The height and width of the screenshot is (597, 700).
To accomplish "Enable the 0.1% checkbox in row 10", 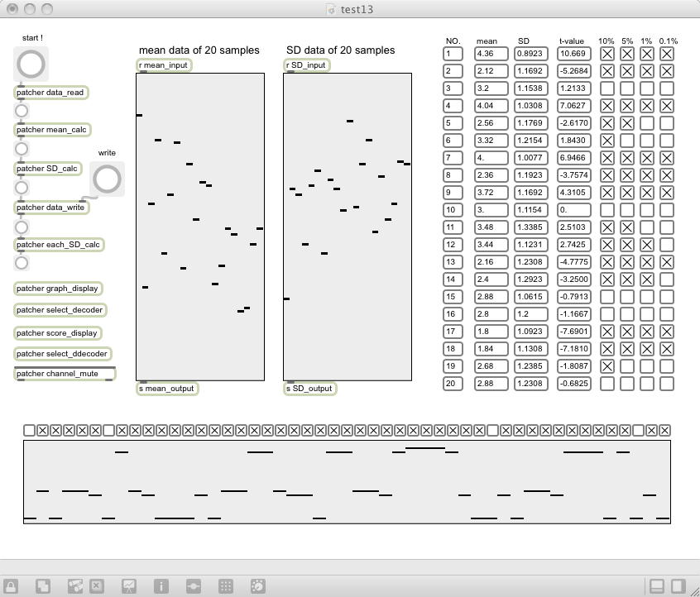I will pos(667,210).
